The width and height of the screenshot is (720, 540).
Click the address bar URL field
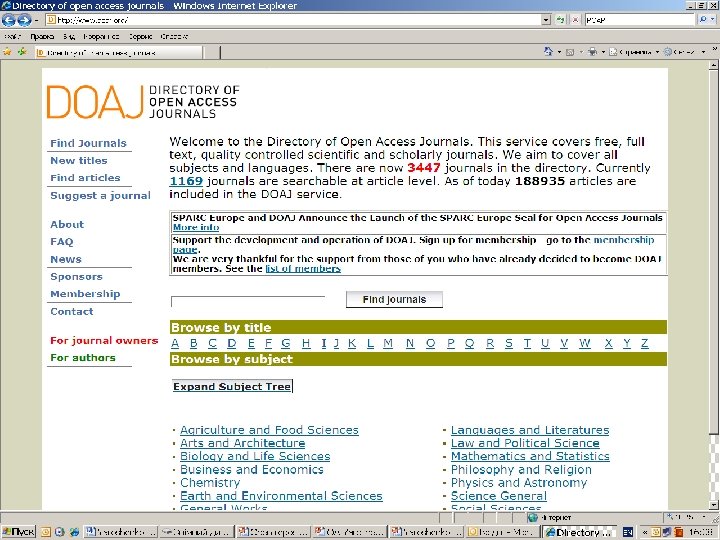pyautogui.click(x=293, y=20)
